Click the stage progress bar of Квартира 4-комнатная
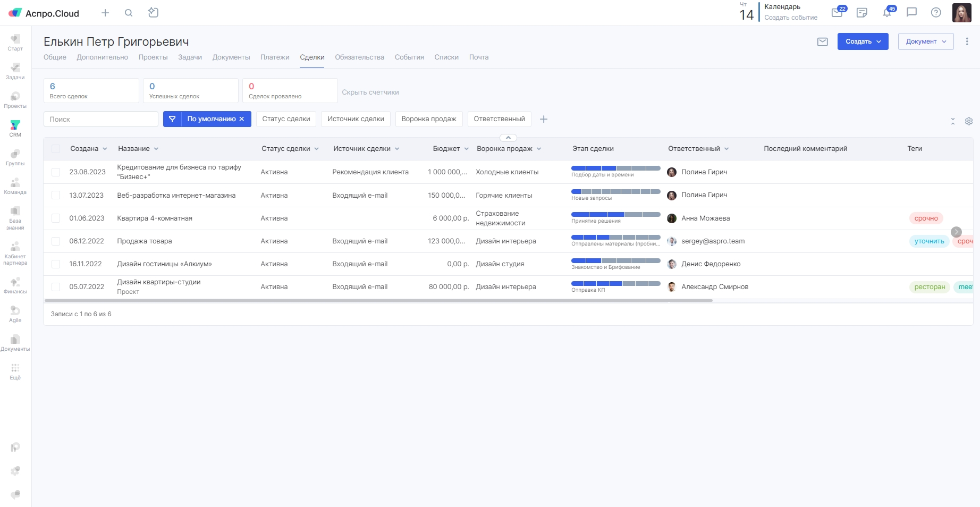The height and width of the screenshot is (507, 980). coord(616,214)
